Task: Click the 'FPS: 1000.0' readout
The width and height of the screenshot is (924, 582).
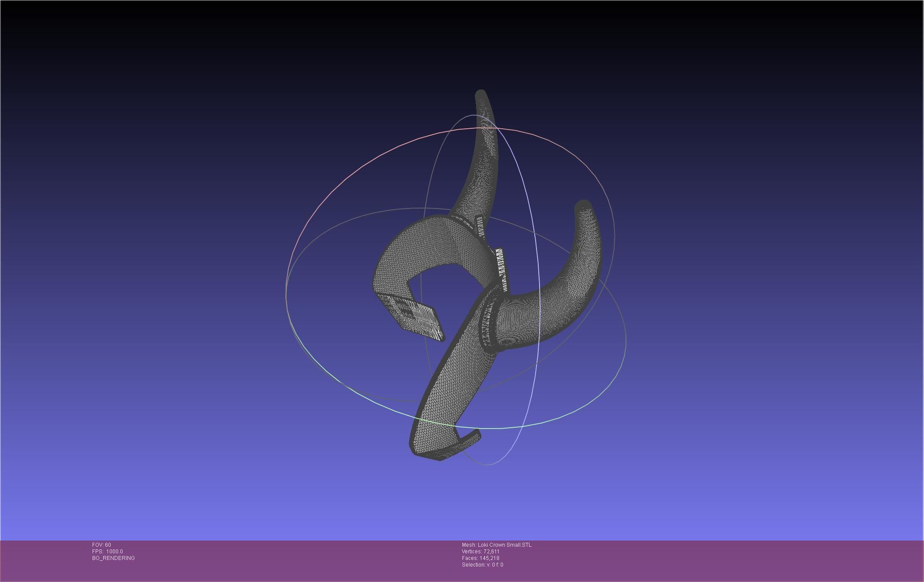Action: 108,552
